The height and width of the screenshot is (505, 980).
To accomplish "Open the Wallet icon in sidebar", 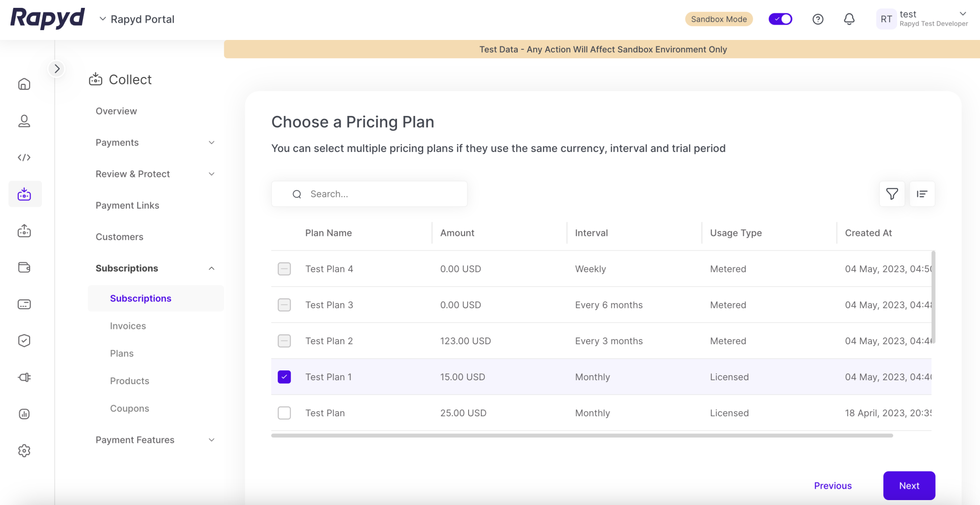I will pos(24,267).
